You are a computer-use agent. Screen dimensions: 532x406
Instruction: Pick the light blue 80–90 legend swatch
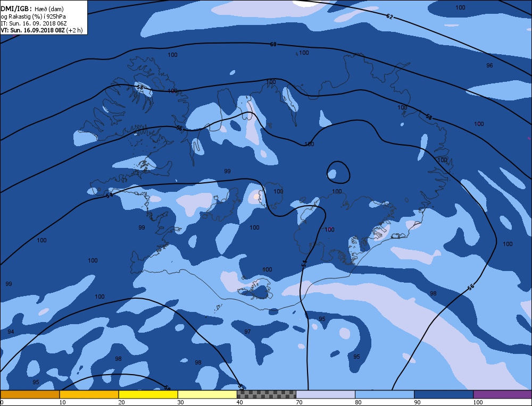385,394
